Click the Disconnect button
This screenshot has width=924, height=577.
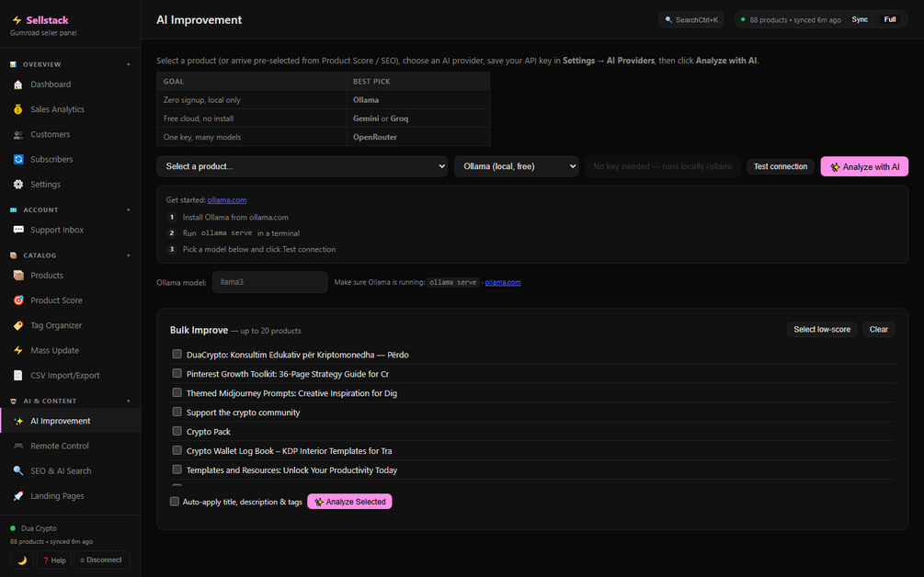(x=101, y=560)
